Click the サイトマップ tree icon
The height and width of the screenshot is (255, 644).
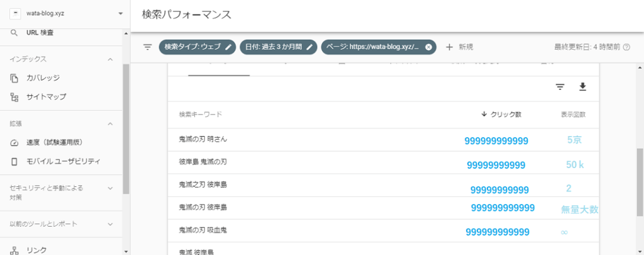pos(14,97)
